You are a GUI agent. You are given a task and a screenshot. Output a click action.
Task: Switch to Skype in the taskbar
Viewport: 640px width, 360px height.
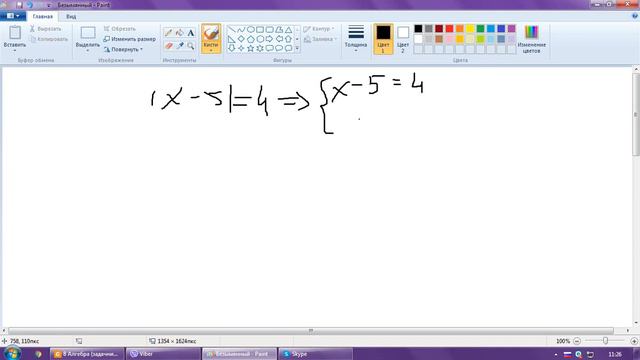coord(315,354)
